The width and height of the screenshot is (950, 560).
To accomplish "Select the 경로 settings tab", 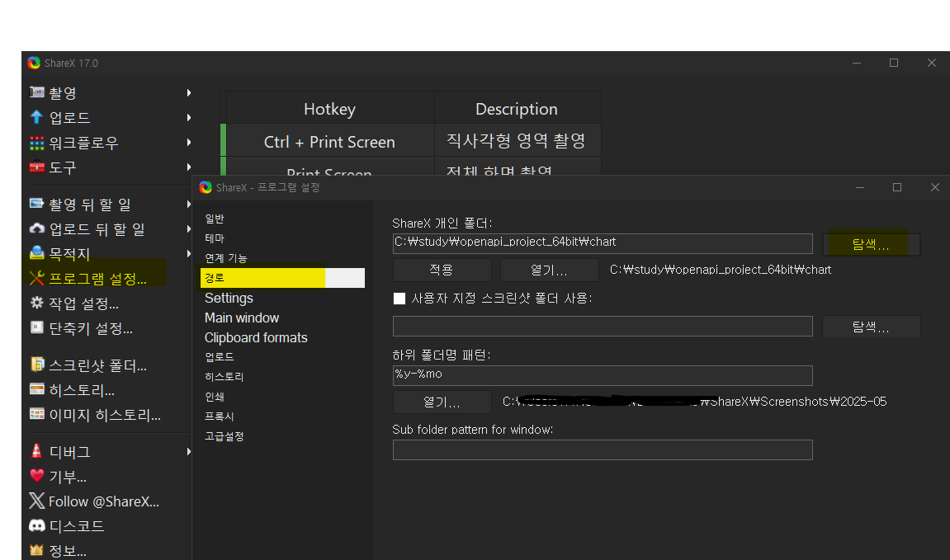I will pos(282,278).
